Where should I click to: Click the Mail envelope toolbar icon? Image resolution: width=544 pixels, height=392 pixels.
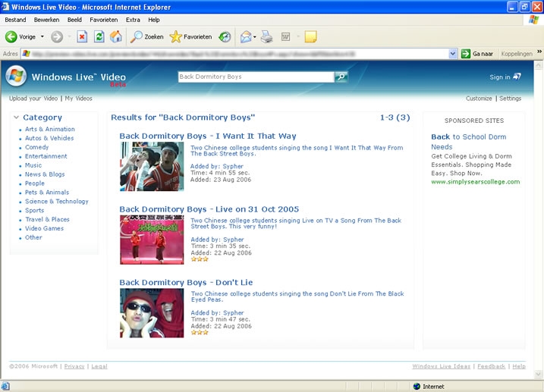pos(246,36)
